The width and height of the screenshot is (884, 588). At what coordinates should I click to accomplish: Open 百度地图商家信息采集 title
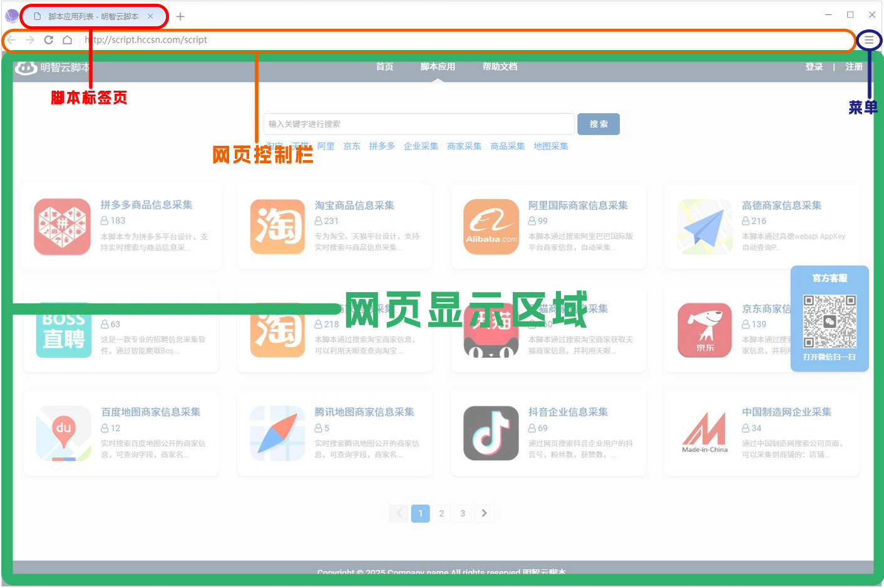click(151, 412)
